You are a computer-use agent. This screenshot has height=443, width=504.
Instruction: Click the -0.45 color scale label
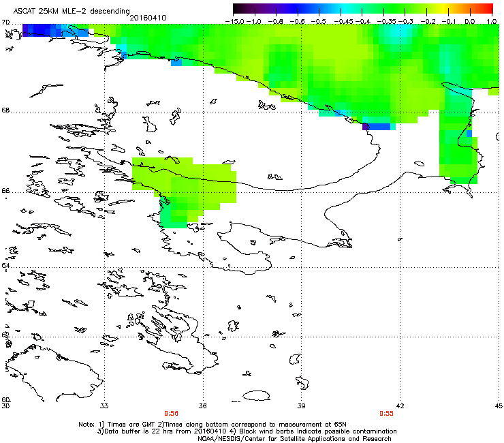click(x=344, y=22)
